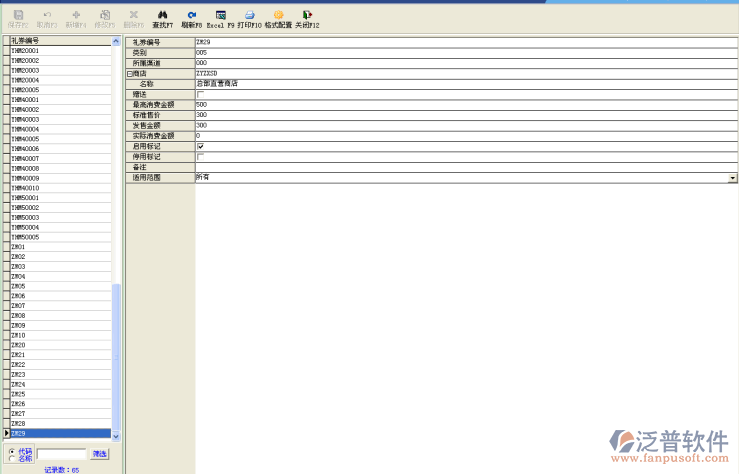Open 格式配置 format settings icon

pos(278,14)
